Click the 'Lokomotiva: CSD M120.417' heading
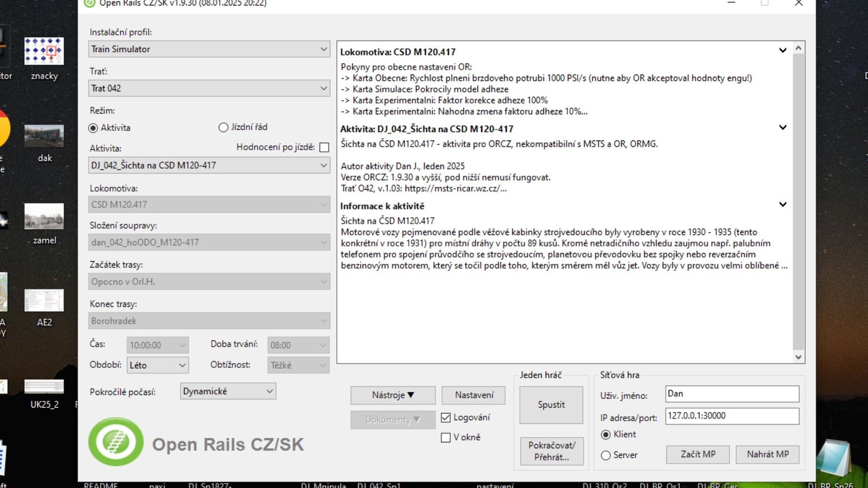Screen dimensions: 868x488 click(x=398, y=52)
